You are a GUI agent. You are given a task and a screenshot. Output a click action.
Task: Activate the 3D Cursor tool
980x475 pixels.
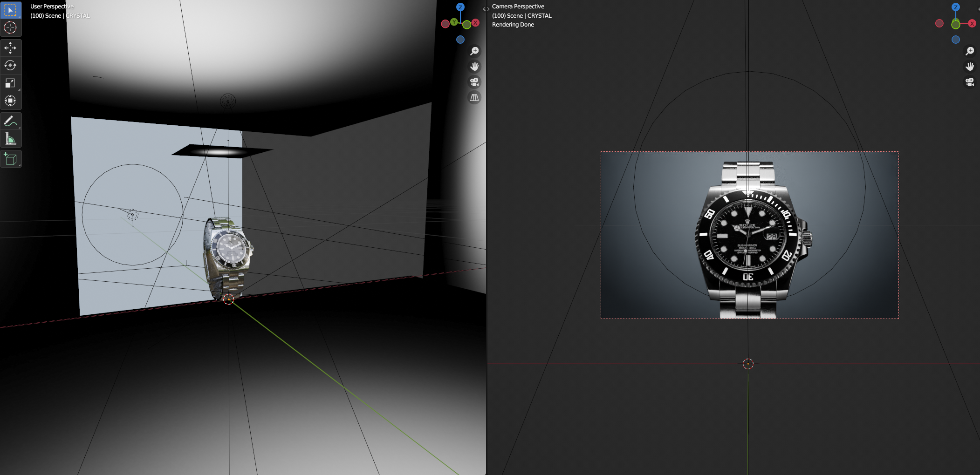point(10,27)
